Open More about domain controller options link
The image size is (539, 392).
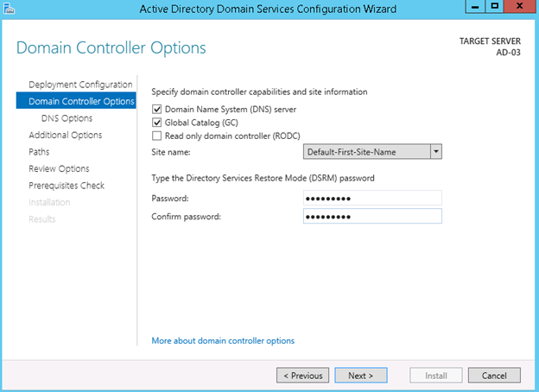[223, 341]
